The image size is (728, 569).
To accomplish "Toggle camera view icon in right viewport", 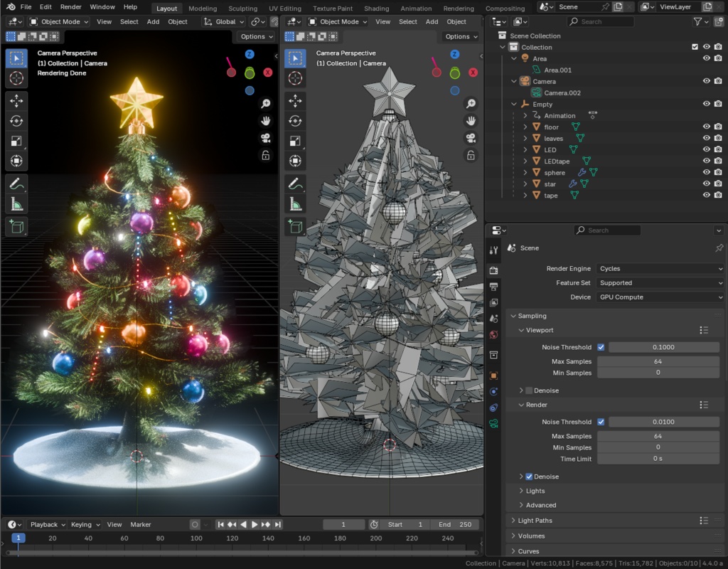I will 471,138.
